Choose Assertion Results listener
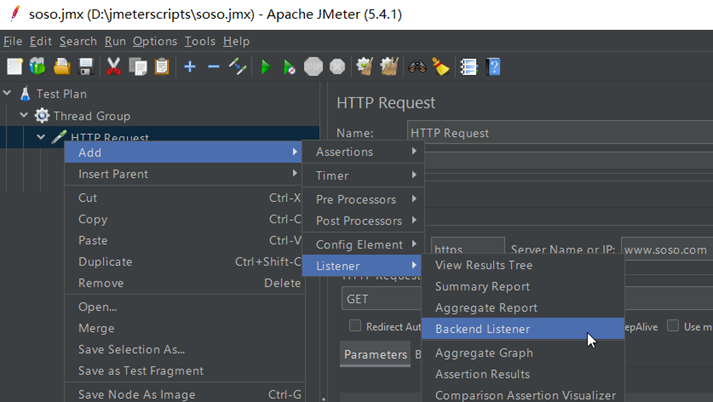This screenshot has width=713, height=402. [523, 374]
